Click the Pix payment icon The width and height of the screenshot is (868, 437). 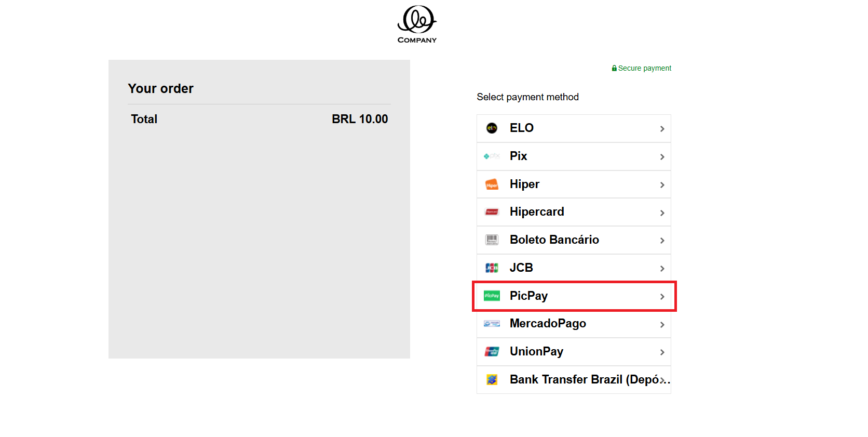[x=492, y=156]
